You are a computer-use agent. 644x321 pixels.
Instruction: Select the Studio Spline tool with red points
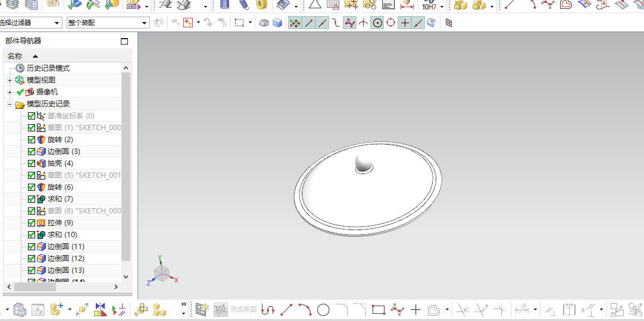397,310
